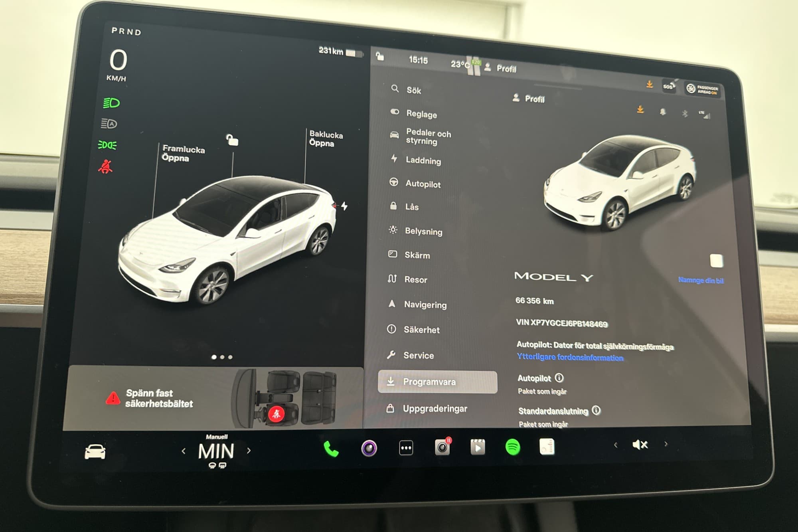Toggle the auto high beam indicator
Screen dimensions: 798x532
tap(109, 124)
